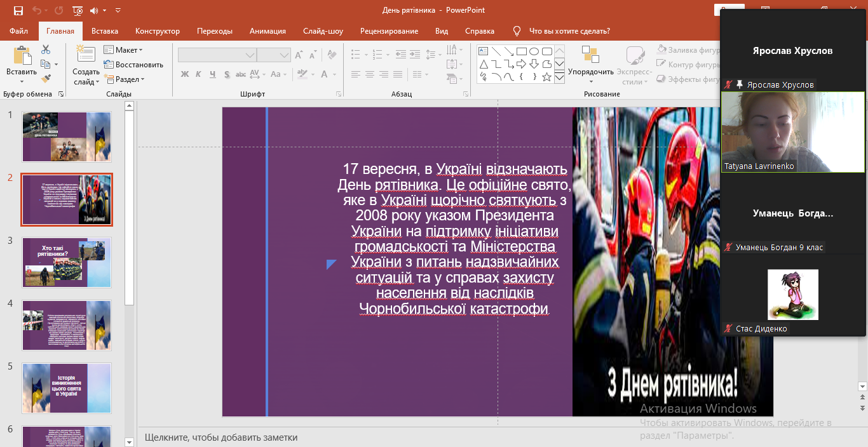
Task: Center the paragraph text
Action: 370,74
